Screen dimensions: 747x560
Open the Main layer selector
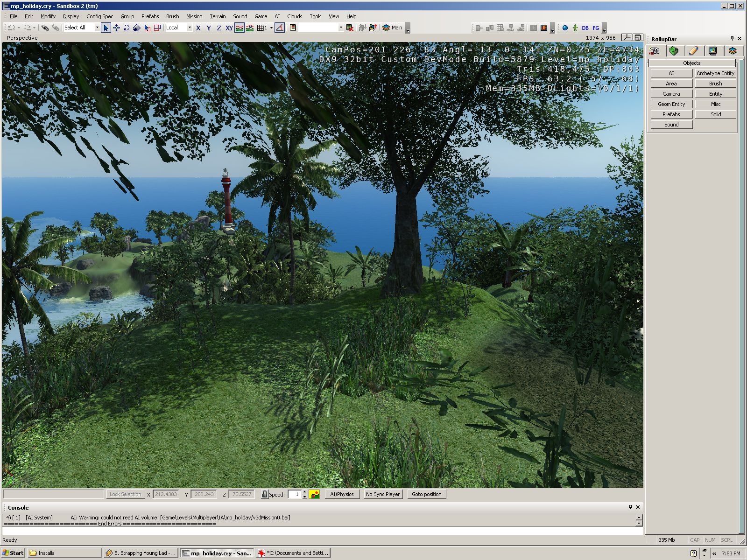coord(392,28)
